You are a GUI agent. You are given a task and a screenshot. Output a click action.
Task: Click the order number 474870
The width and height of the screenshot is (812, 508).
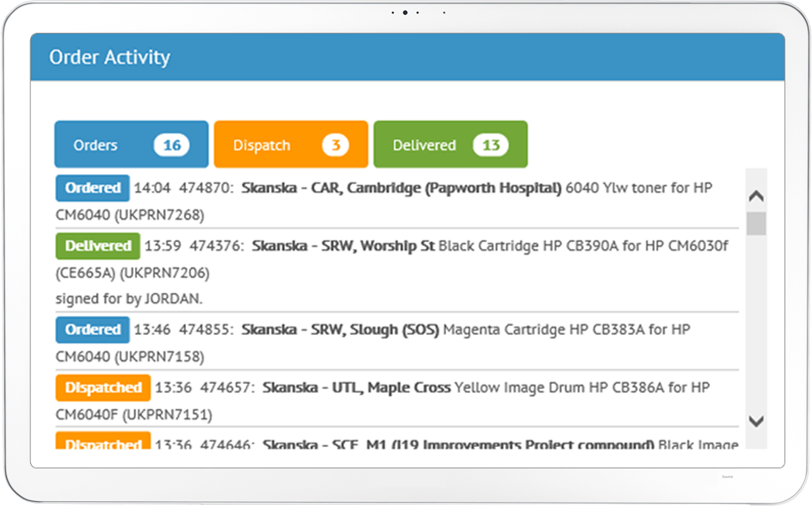(x=206, y=188)
